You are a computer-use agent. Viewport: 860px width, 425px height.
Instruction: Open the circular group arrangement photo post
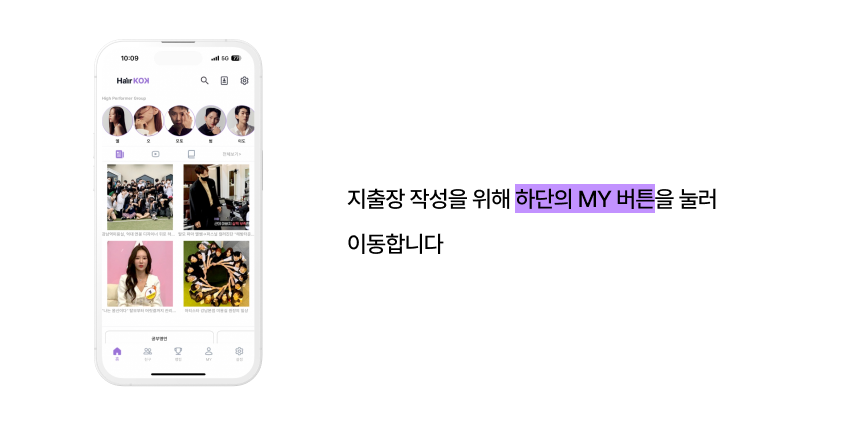216,274
